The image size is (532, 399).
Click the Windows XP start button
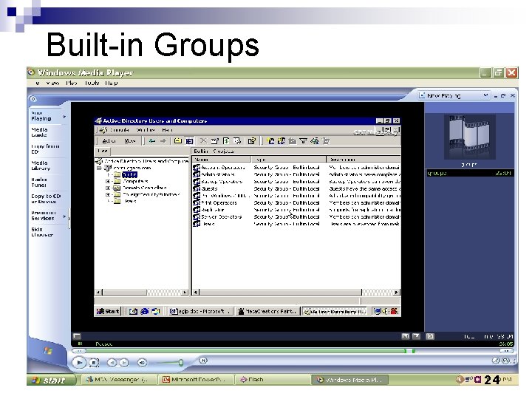[51, 380]
